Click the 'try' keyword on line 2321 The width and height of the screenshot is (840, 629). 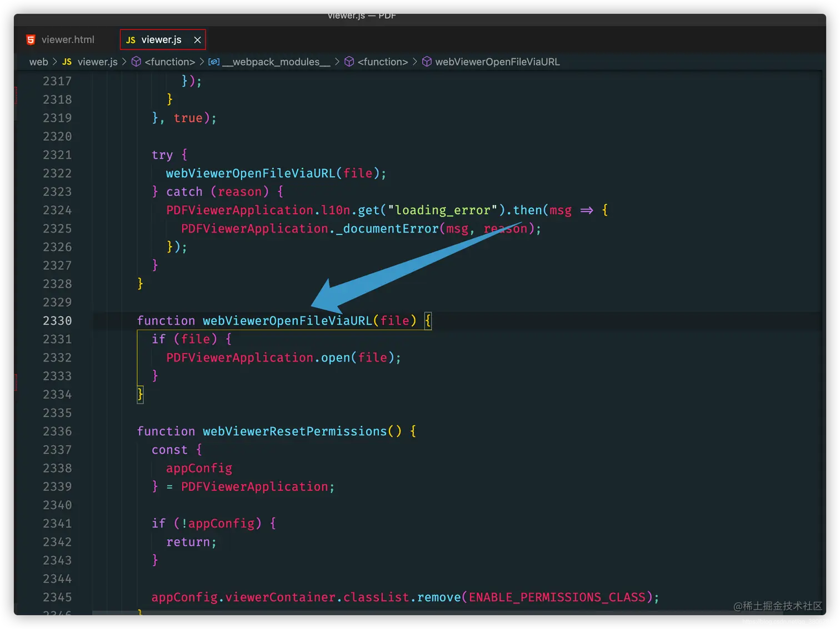(x=162, y=155)
